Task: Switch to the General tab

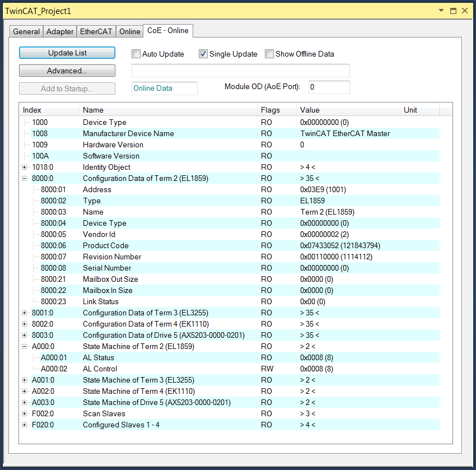Action: click(x=26, y=31)
